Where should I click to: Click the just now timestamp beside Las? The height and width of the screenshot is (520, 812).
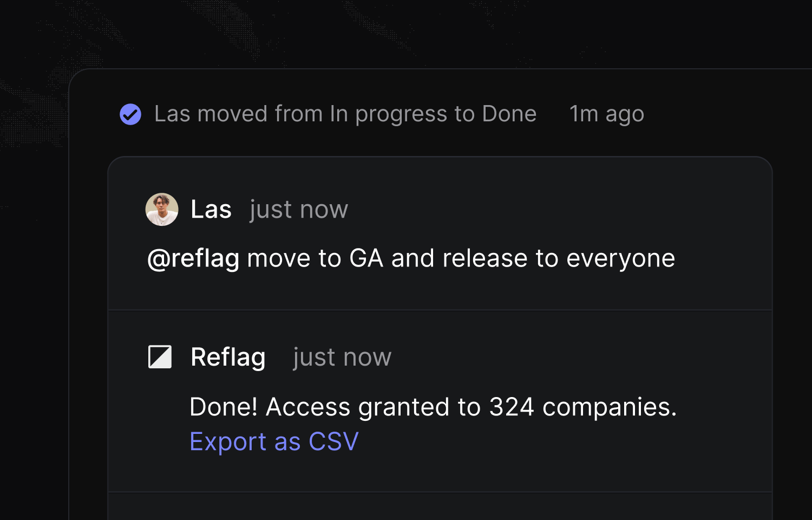(298, 210)
